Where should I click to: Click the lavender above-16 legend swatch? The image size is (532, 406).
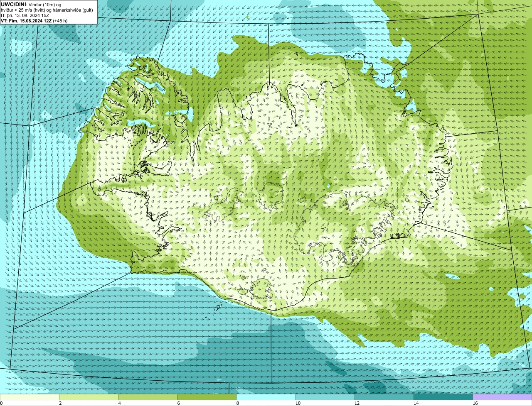(502, 397)
